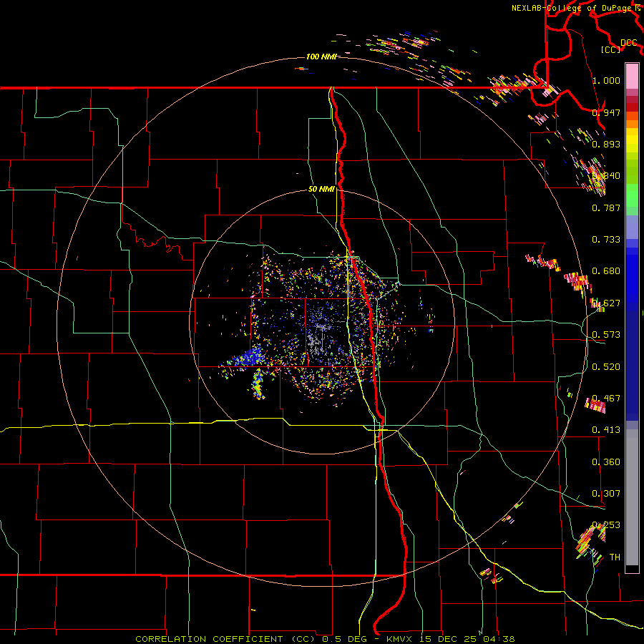Click the 100 NMI range ring label
The width and height of the screenshot is (644, 644).
click(x=321, y=57)
